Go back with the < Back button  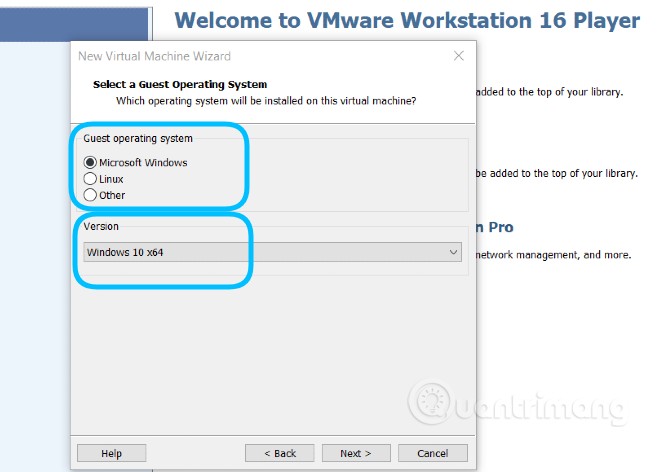click(x=279, y=453)
